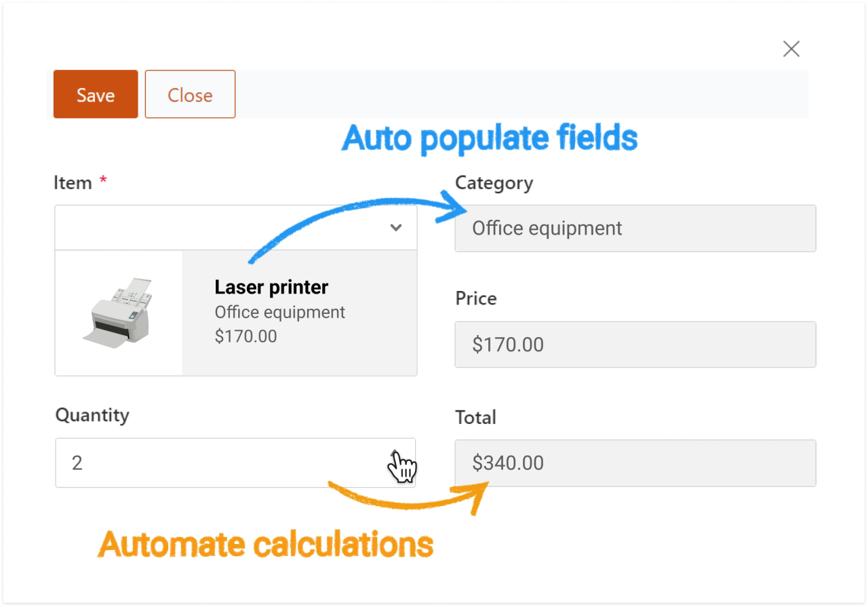Click the laser printer product thumbnail

tap(118, 312)
